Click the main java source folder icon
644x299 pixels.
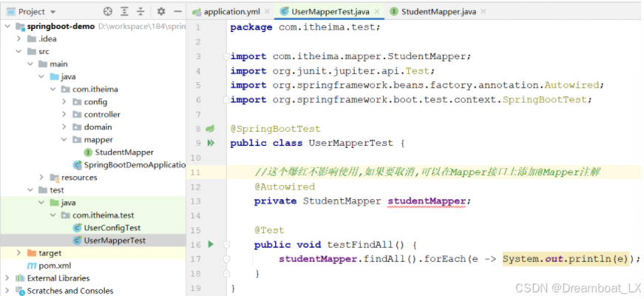coord(54,76)
